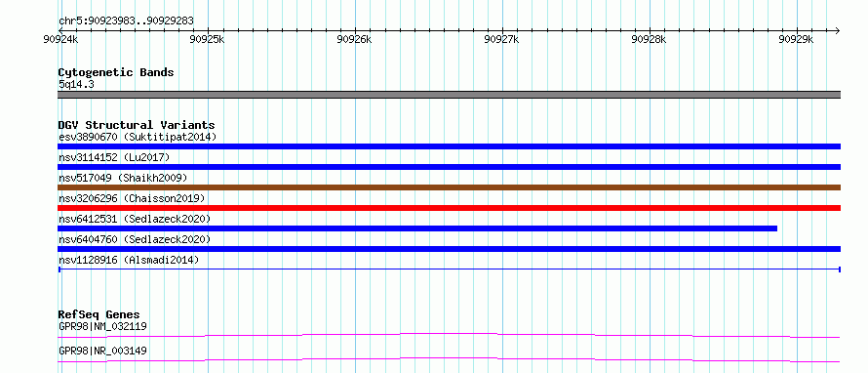The width and height of the screenshot is (868, 373).
Task: Select the red bar for nsv3206296
Action: pyautogui.click(x=449, y=208)
